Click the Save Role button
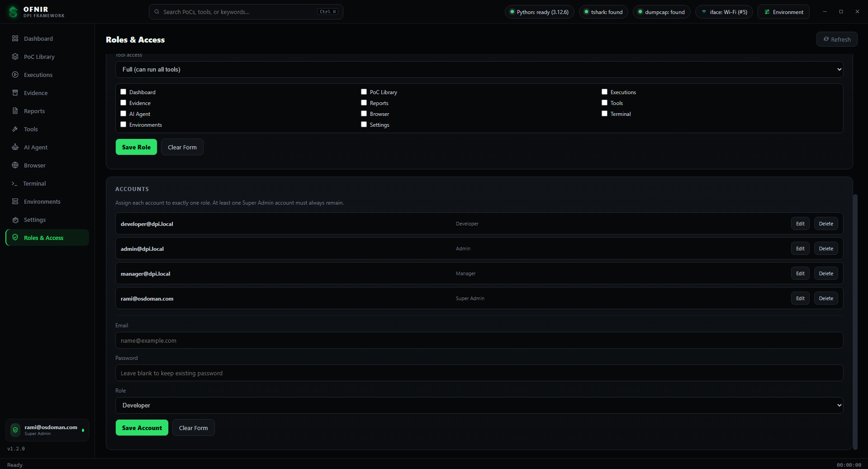Screen dimensions: 868x469 (x=136, y=147)
